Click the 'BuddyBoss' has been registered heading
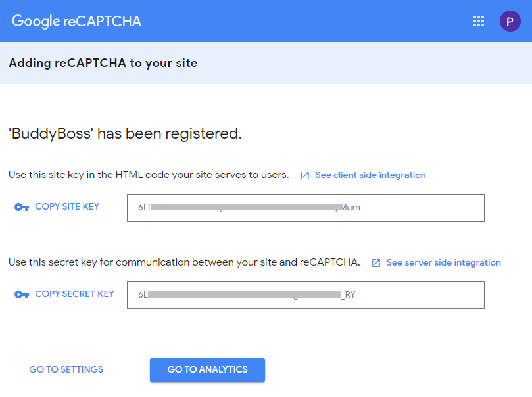This screenshot has width=532, height=397. click(x=125, y=134)
